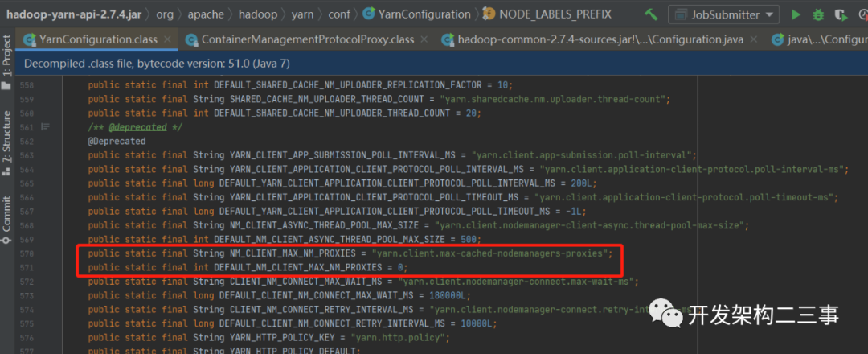Click "yarn.sharedcache.nm.uploader.thread-count" string
Viewport: 868px width, 354px height.
(554, 99)
